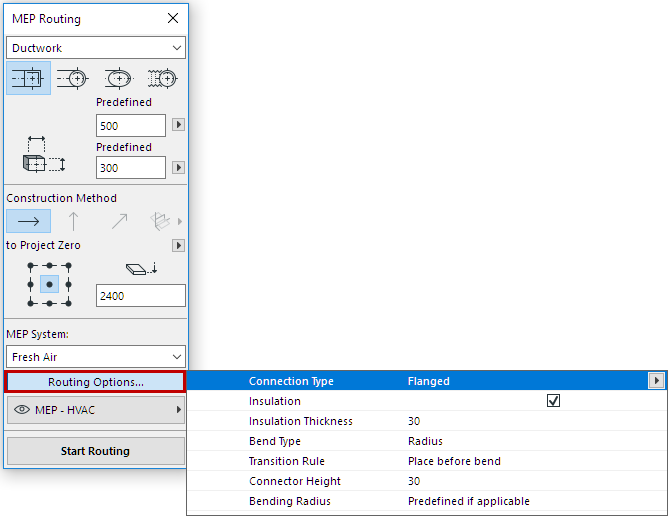Set reference anchor to top-middle point

[x=50, y=266]
